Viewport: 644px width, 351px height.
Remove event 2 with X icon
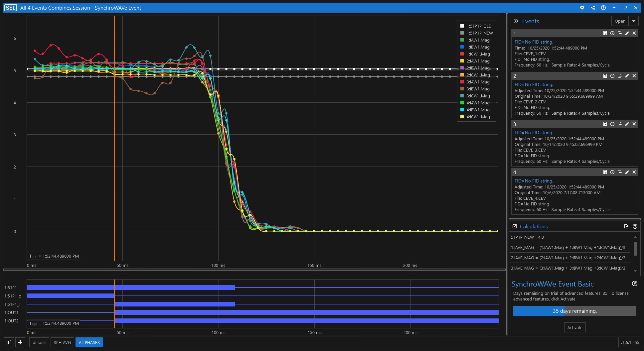(634, 76)
